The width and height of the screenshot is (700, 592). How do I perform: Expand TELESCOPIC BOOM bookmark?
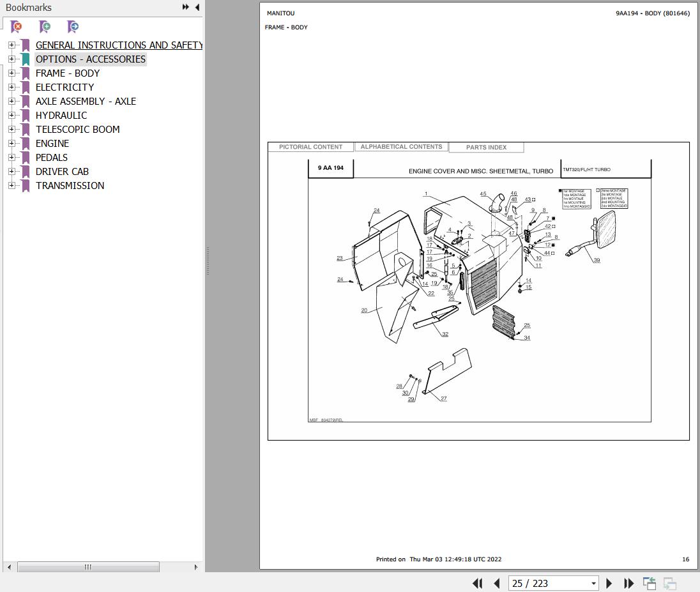(11, 130)
